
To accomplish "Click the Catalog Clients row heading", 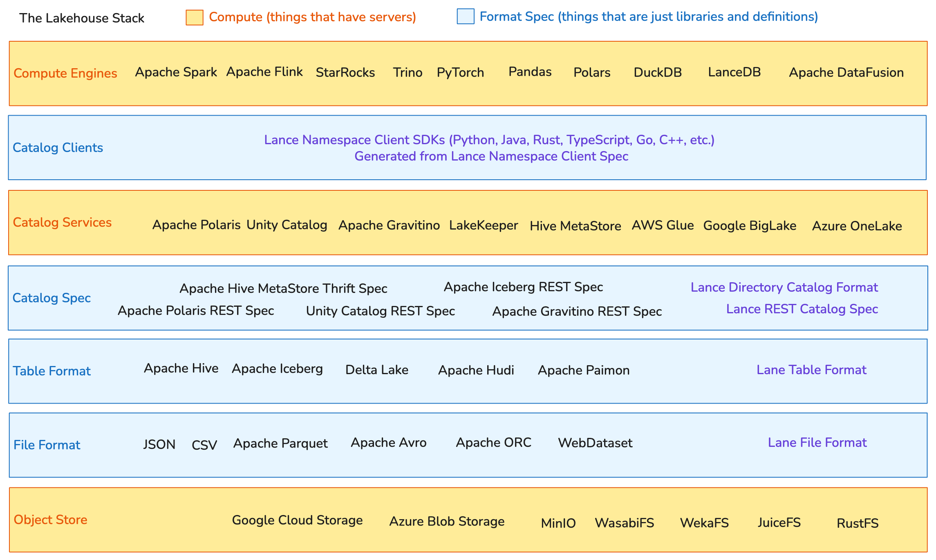I will coord(58,148).
